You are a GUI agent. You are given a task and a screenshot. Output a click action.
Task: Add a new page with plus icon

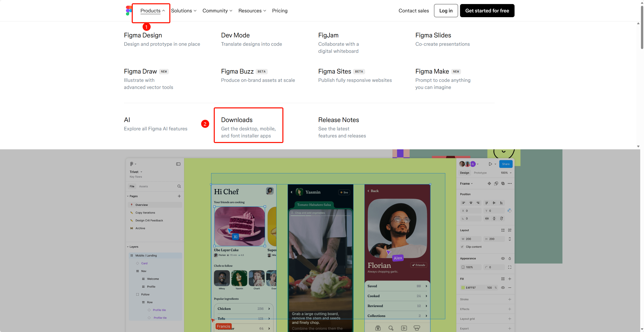tap(179, 196)
